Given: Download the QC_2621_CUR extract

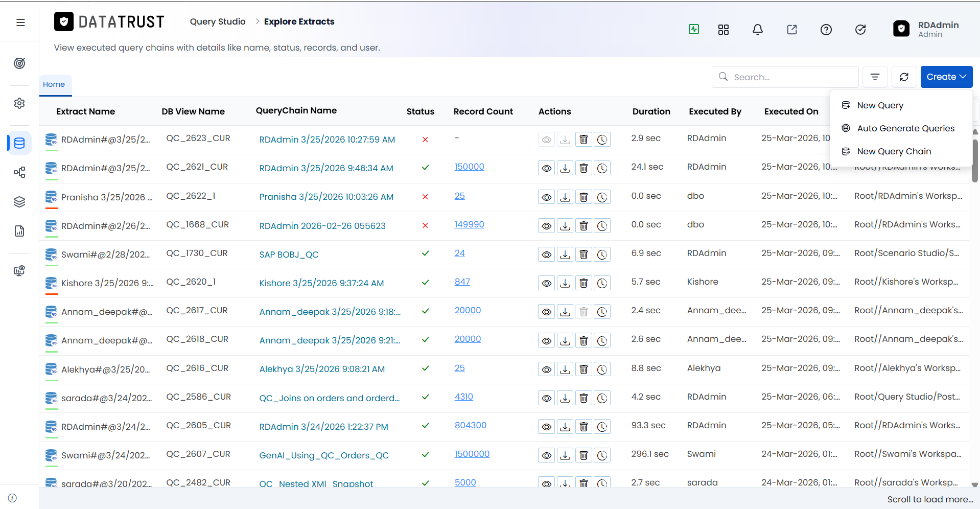Looking at the screenshot, I should tap(565, 168).
